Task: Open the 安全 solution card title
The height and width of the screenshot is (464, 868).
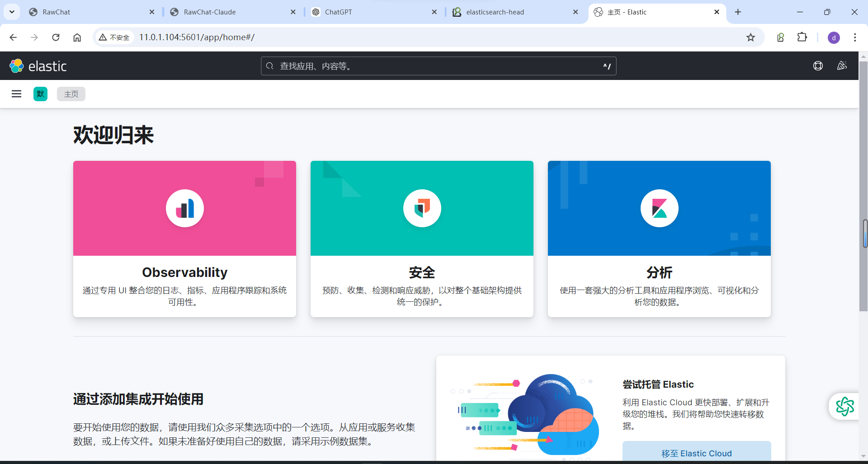Action: pos(422,272)
